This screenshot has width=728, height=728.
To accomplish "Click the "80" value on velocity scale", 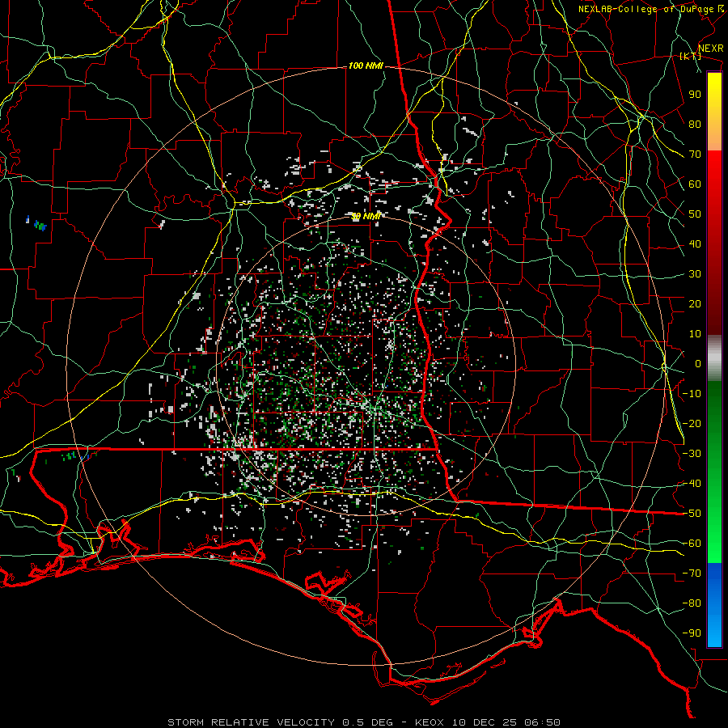I will (x=695, y=124).
